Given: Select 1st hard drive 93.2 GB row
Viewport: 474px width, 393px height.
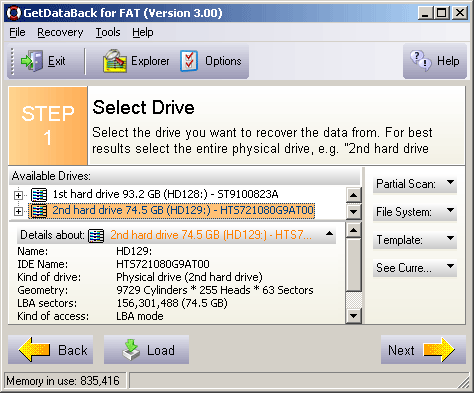Looking at the screenshot, I should point(165,194).
